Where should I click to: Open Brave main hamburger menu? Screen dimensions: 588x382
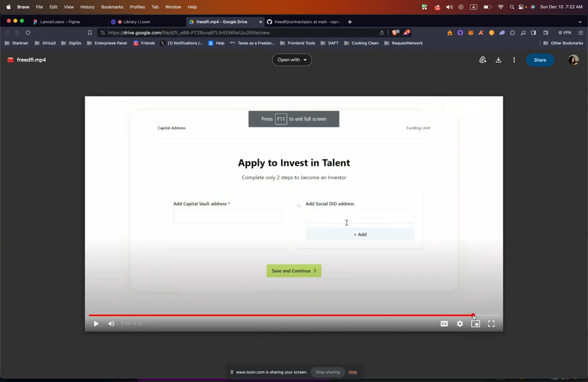point(581,32)
